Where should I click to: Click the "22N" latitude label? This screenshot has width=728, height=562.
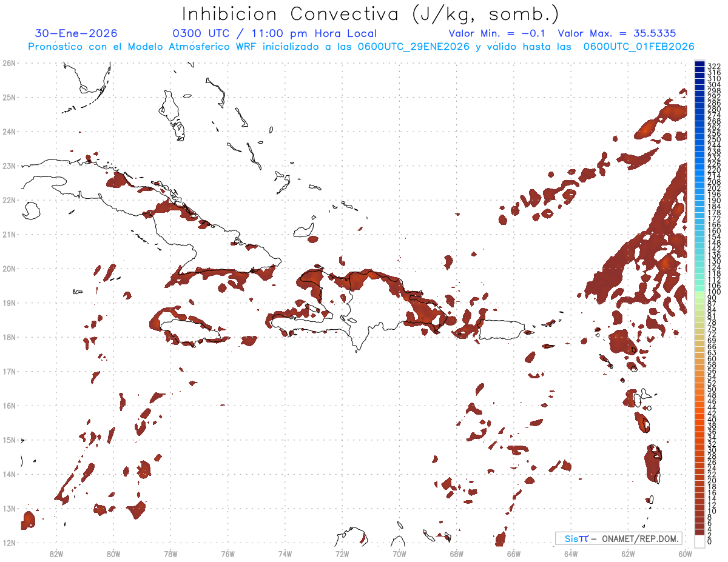pyautogui.click(x=8, y=200)
